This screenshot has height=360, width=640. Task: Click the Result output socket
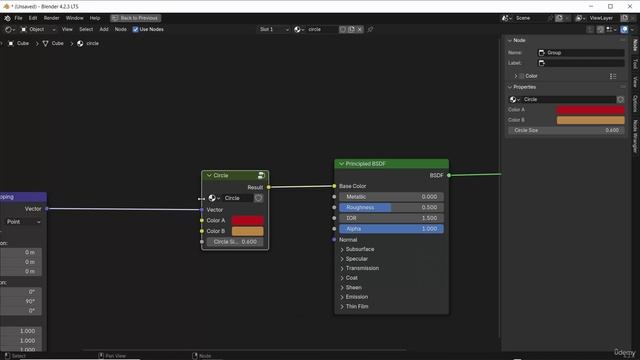coord(269,187)
